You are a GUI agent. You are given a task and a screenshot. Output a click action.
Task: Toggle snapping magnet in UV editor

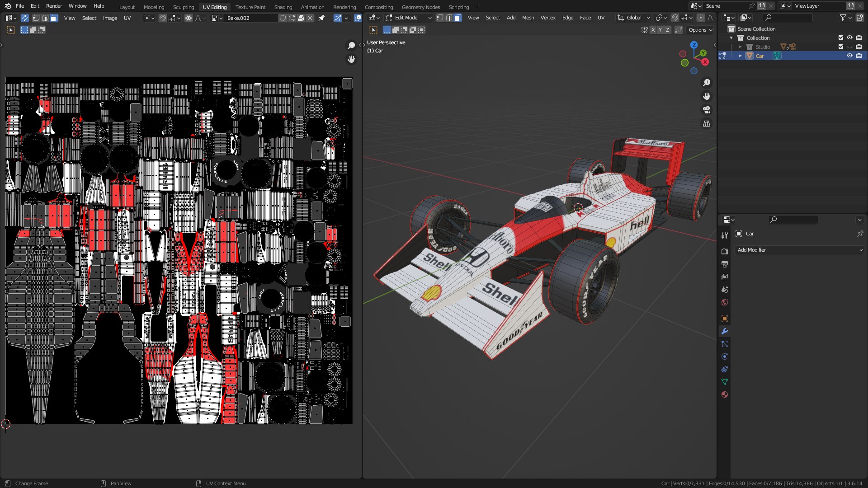pos(163,18)
